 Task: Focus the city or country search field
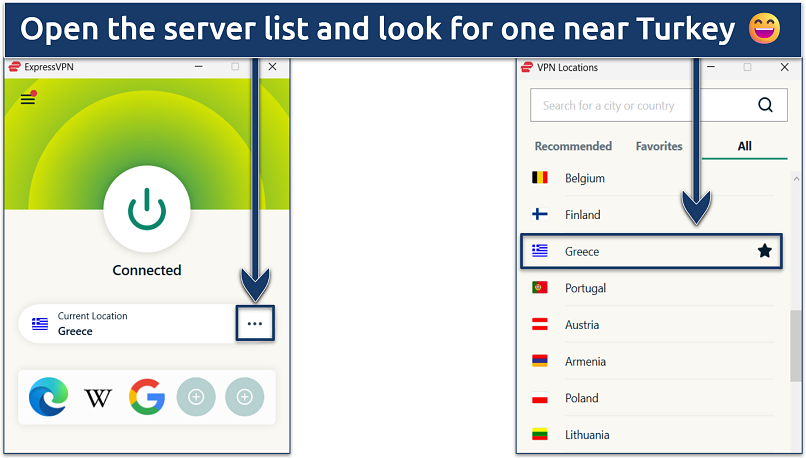[658, 105]
